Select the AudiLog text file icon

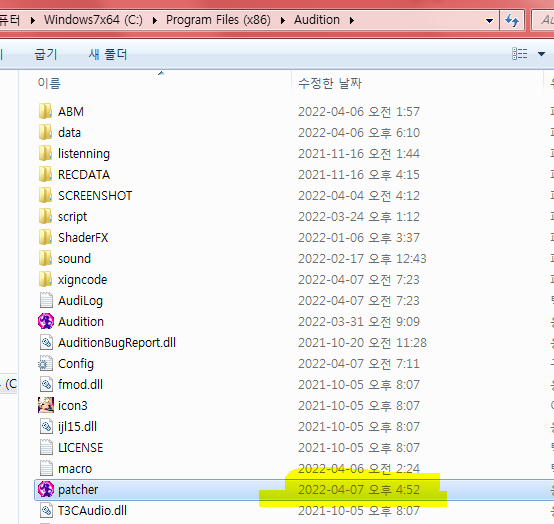click(46, 301)
